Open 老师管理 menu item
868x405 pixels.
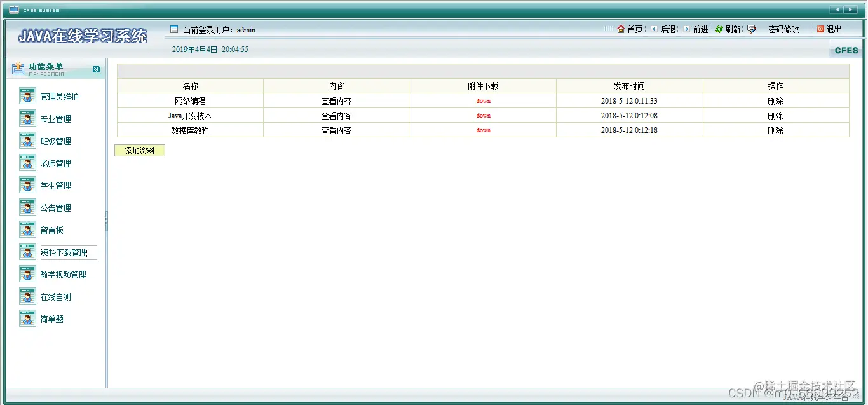coord(56,163)
